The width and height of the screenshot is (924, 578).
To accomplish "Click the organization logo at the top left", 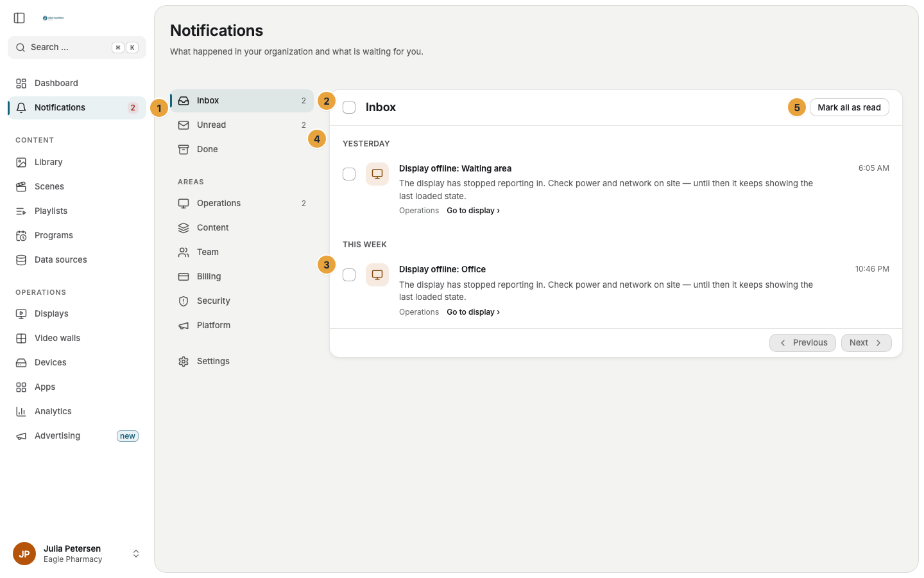I will pos(53,18).
